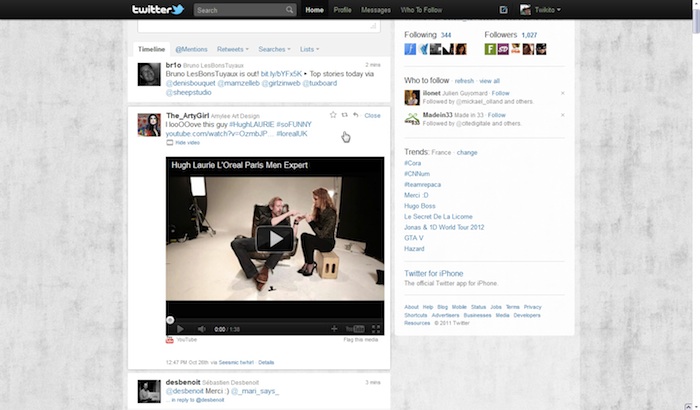Viewport: 700px width, 410px height.
Task: Click the Search input field in top bar
Action: pyautogui.click(x=244, y=10)
